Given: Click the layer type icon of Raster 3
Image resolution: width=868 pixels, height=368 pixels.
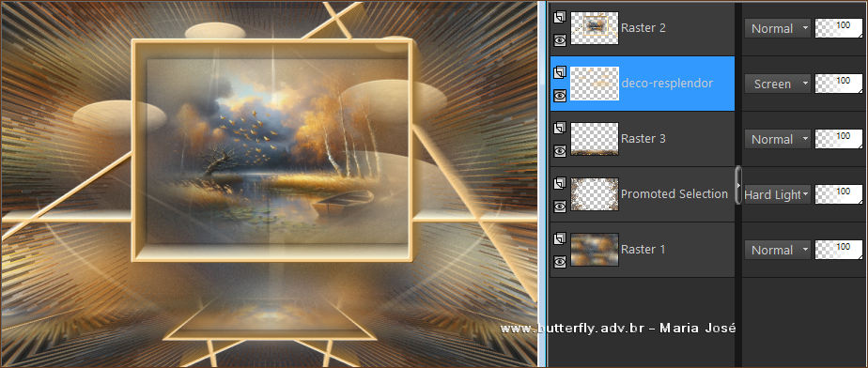Looking at the screenshot, I should 560,128.
